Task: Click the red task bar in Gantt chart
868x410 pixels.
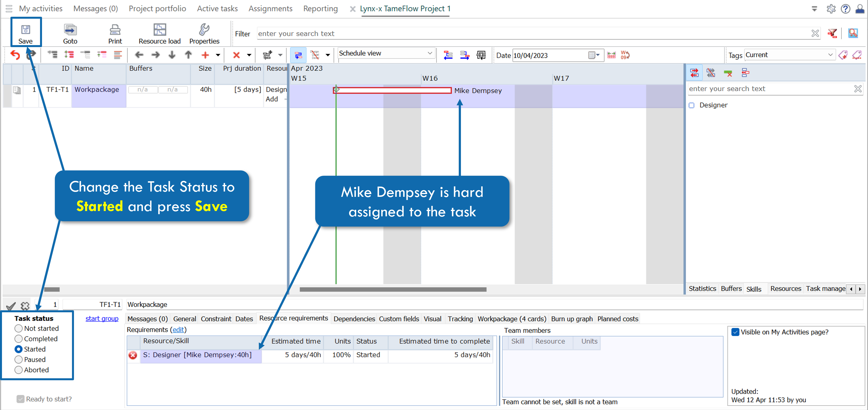Action: (392, 90)
